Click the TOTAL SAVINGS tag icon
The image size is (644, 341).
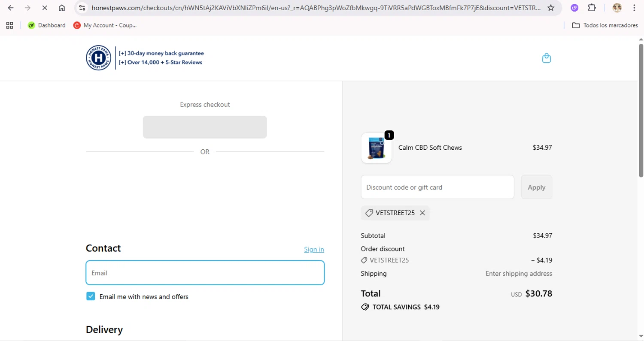pos(365,307)
